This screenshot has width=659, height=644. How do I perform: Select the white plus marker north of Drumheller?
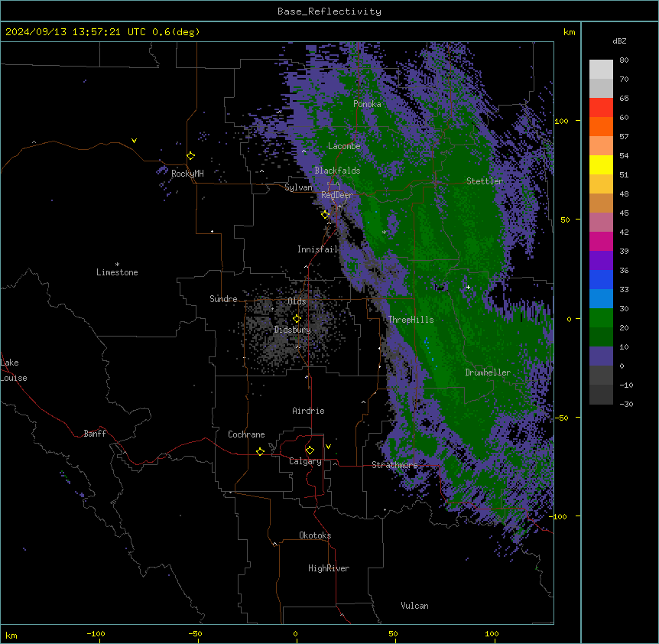click(x=468, y=287)
